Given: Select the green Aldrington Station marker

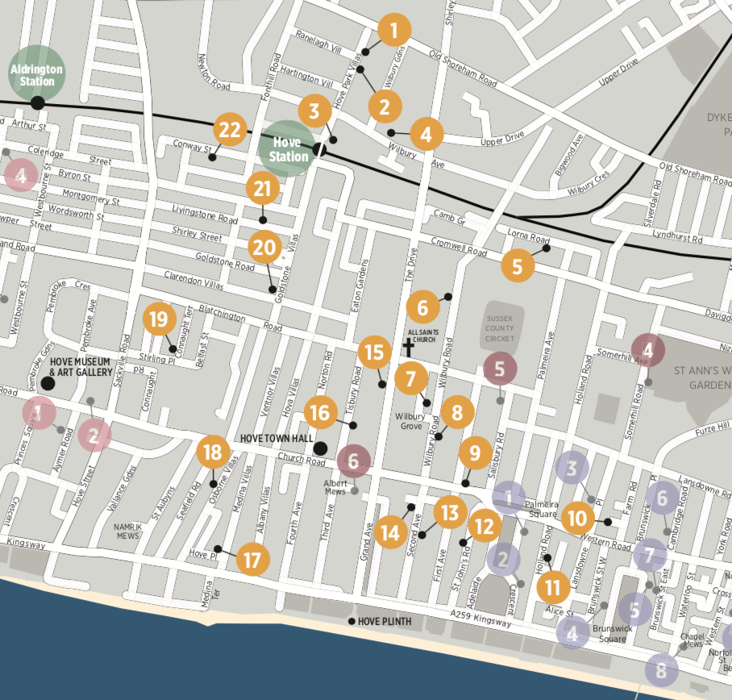Looking at the screenshot, I should coord(36,75).
